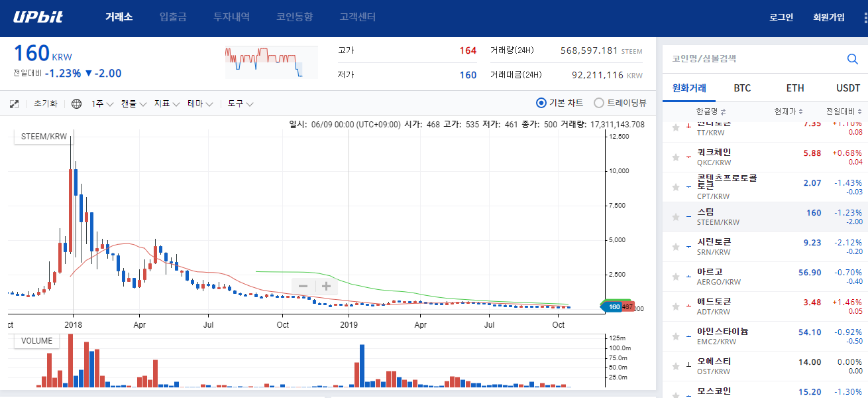Screen dimensions: 868x398
Task: Click the 160 price tag on axis
Action: pyautogui.click(x=612, y=306)
